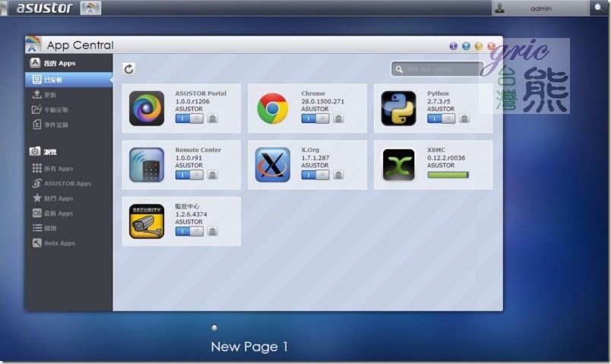Toggle X.Org on/off switch
Viewport: 611px width, 364px height.
315,175
